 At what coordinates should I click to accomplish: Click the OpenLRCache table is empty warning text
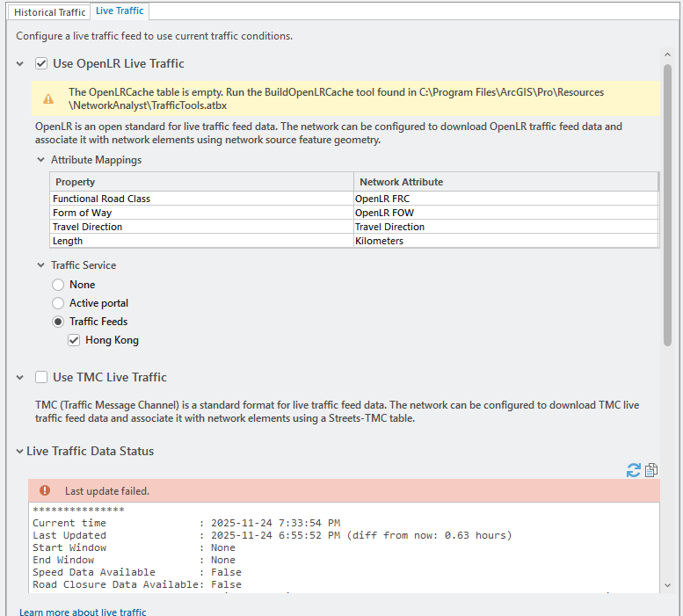[336, 98]
